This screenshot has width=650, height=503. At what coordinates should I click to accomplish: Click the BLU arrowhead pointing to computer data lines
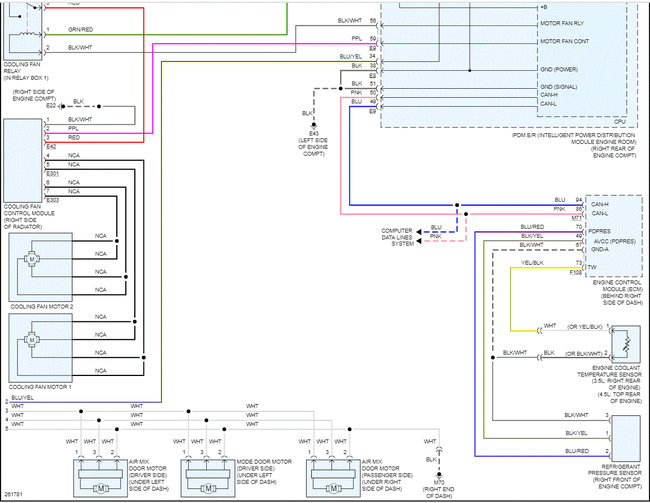(x=419, y=232)
